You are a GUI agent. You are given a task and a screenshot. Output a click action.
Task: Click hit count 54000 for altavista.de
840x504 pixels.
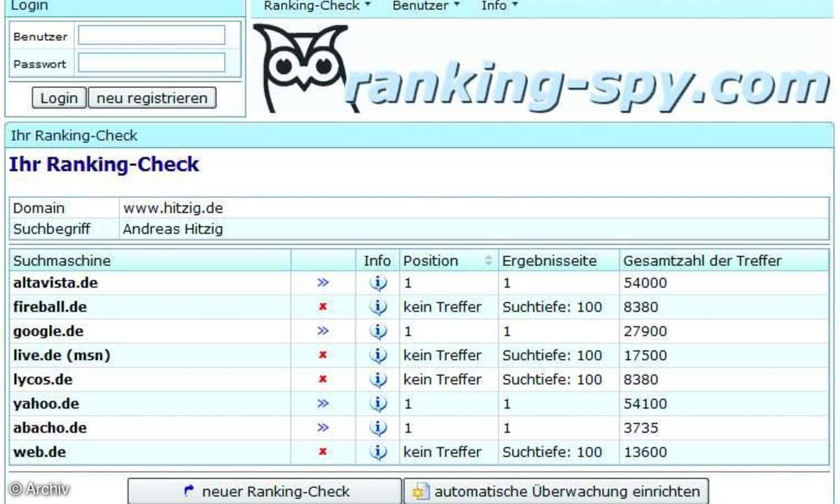coord(645,283)
